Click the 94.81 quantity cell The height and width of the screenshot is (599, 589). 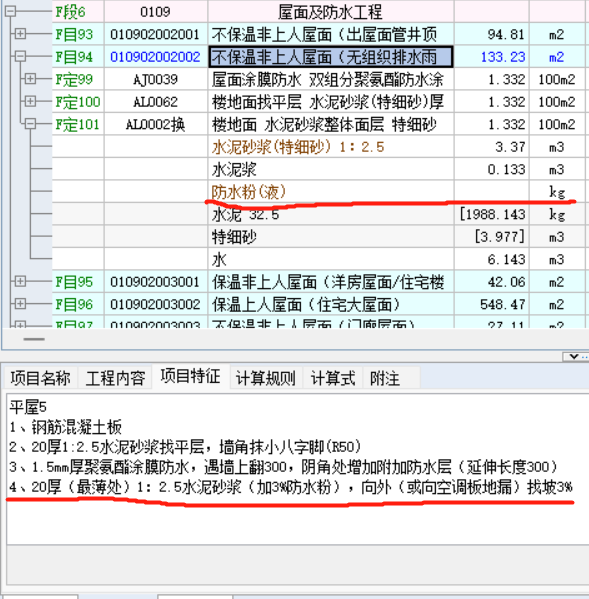[492, 34]
